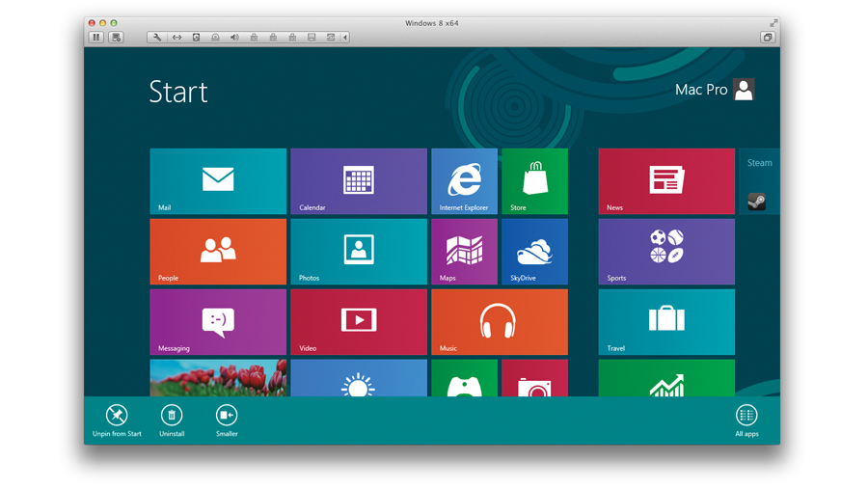Open virtual machine settings wrench

(157, 37)
